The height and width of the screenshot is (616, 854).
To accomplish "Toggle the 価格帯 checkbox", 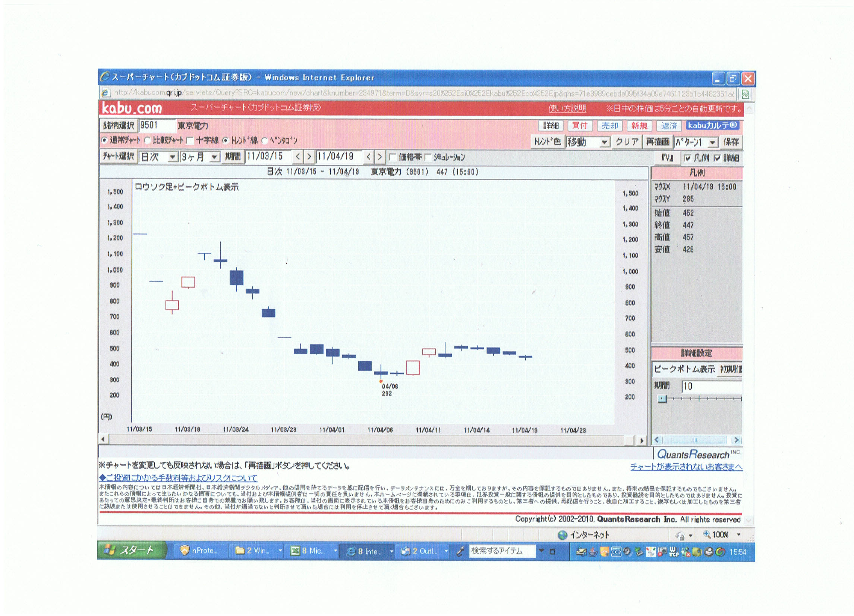I will 393,157.
